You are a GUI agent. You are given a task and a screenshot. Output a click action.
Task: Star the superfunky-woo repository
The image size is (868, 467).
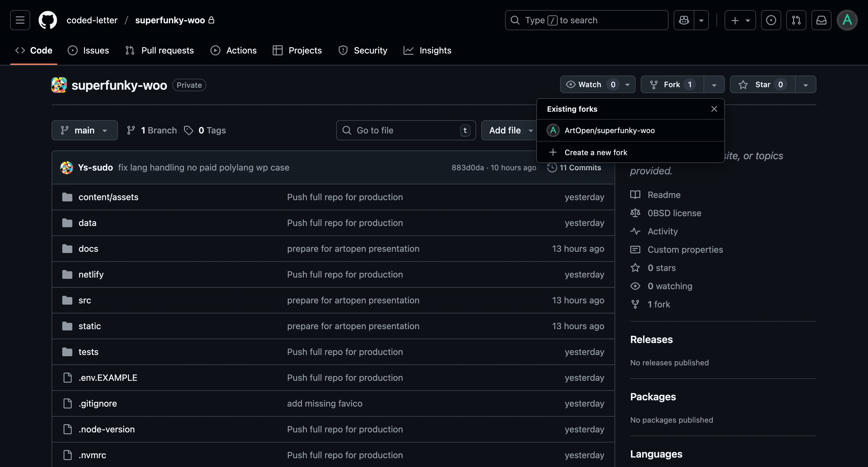click(x=762, y=85)
